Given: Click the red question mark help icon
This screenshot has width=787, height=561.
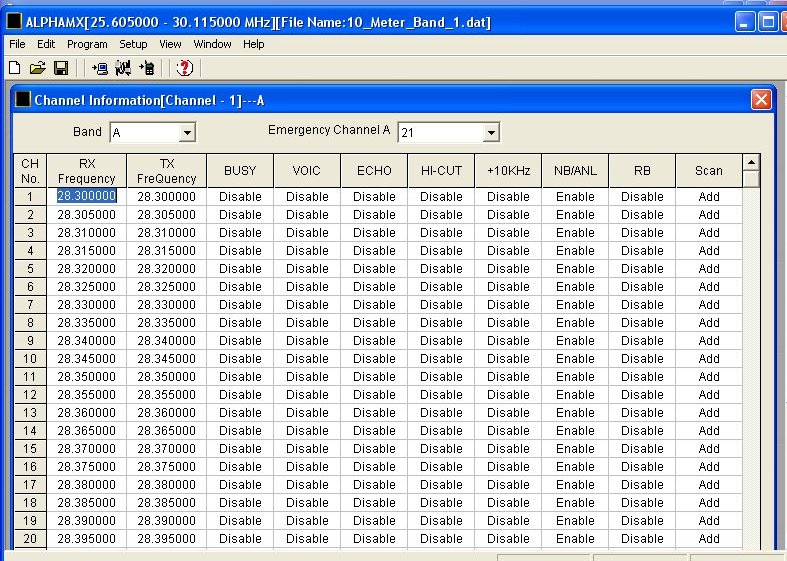Looking at the screenshot, I should [184, 68].
